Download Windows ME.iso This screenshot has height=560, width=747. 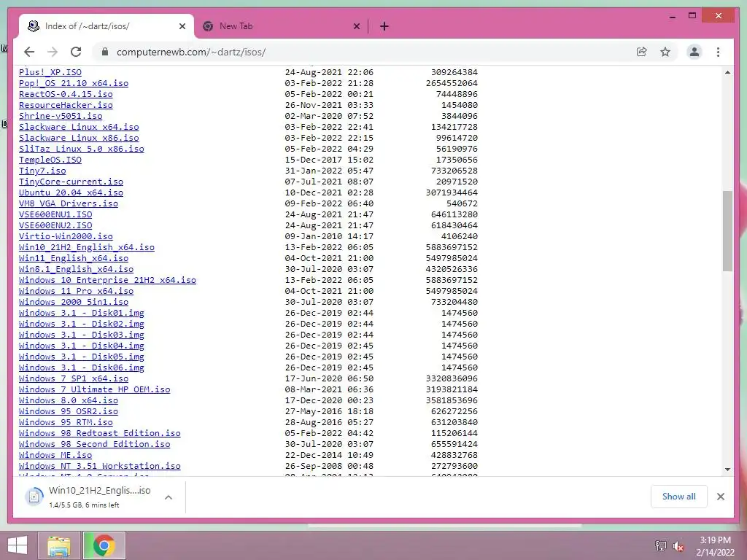pos(55,456)
